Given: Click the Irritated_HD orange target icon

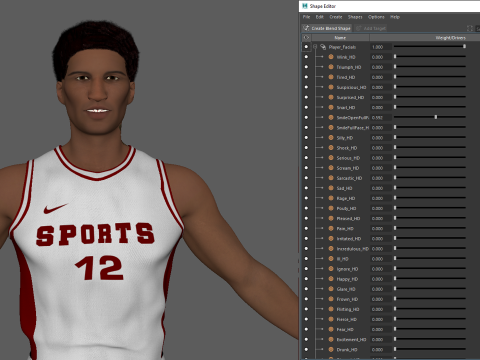Looking at the screenshot, I should click(331, 238).
